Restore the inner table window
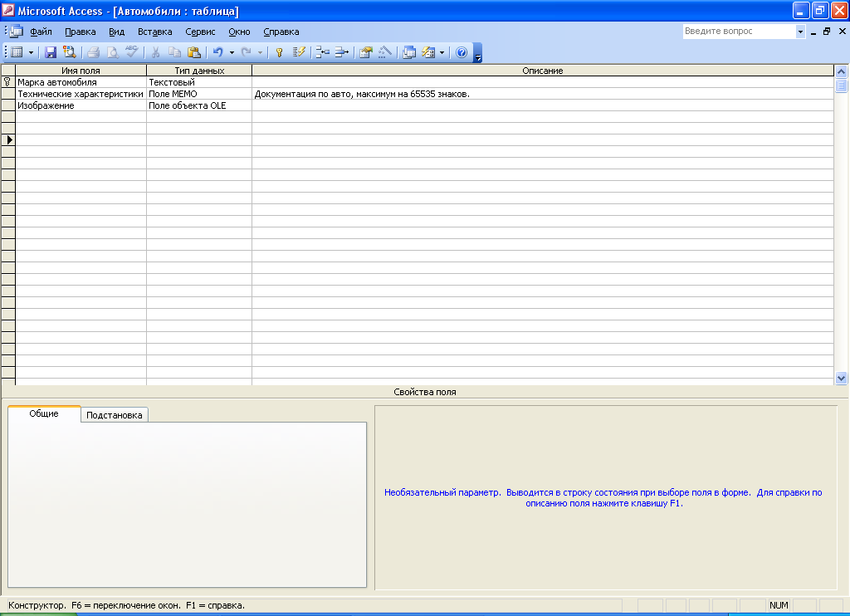This screenshot has height=616, width=850. click(x=827, y=32)
